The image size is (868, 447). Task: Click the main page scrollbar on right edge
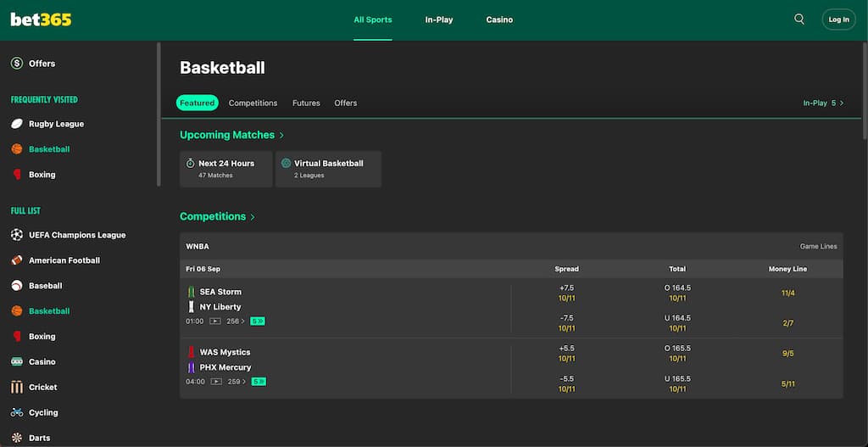coord(865,91)
